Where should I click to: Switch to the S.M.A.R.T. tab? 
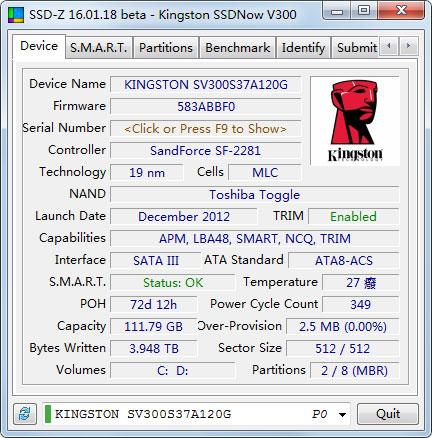[99, 48]
